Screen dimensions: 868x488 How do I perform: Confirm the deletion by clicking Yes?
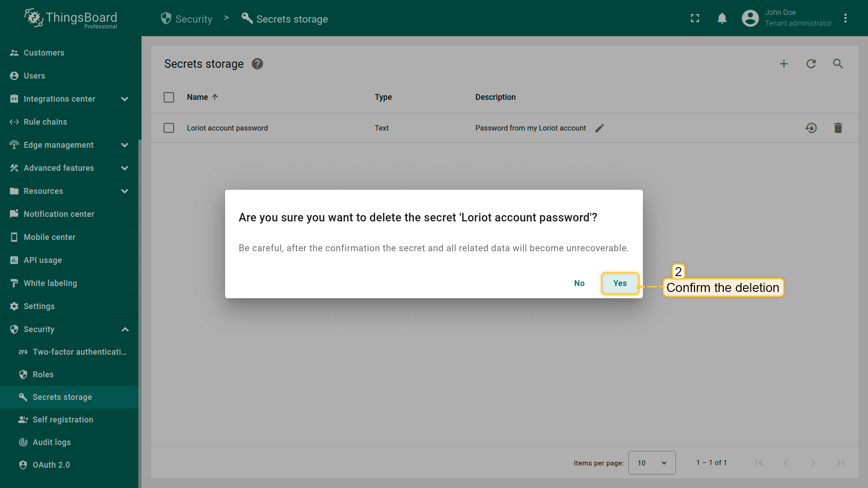pyautogui.click(x=620, y=283)
